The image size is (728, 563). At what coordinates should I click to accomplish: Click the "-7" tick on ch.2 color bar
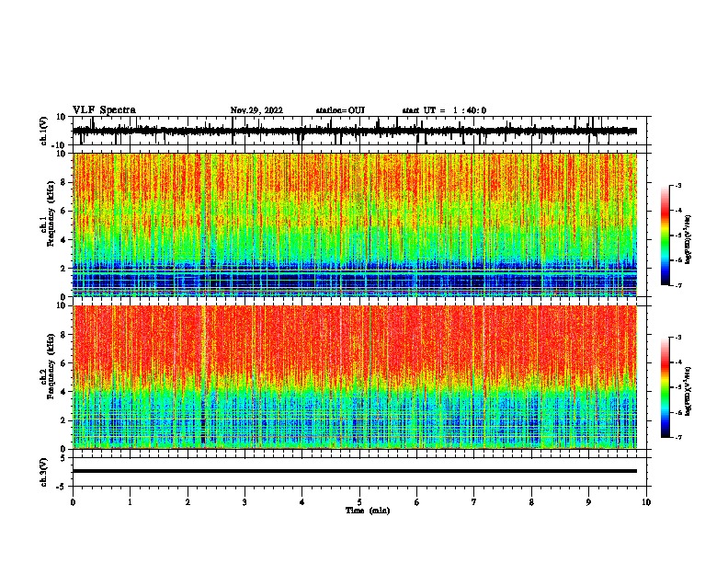tap(678, 437)
